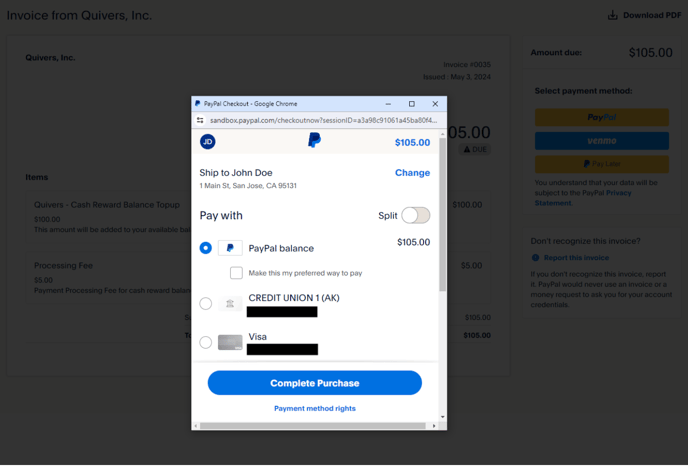
Task: Click the Amount due $105.00 value
Action: (x=650, y=53)
